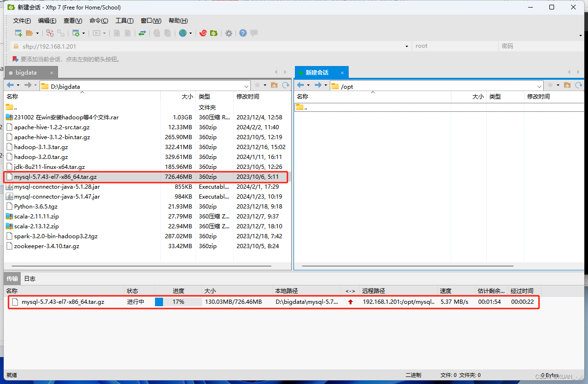Open local back-arrow history dropdown

[x=18, y=85]
